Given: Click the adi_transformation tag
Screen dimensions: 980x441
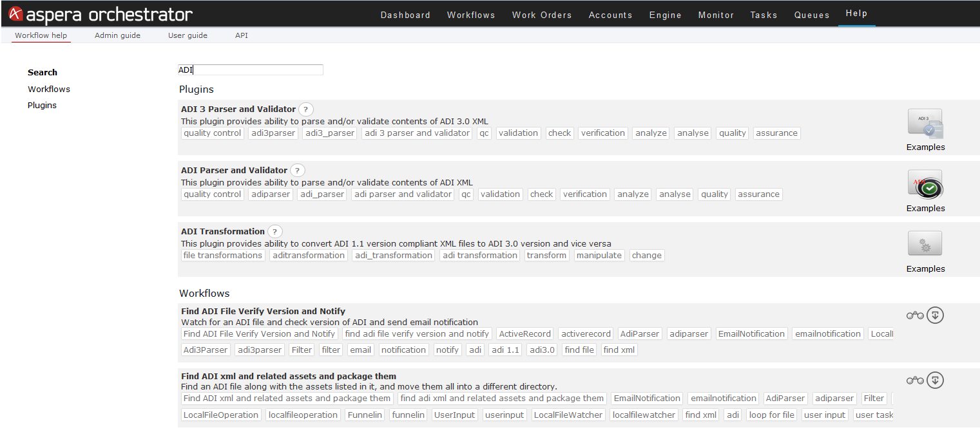Looking at the screenshot, I should (x=394, y=256).
